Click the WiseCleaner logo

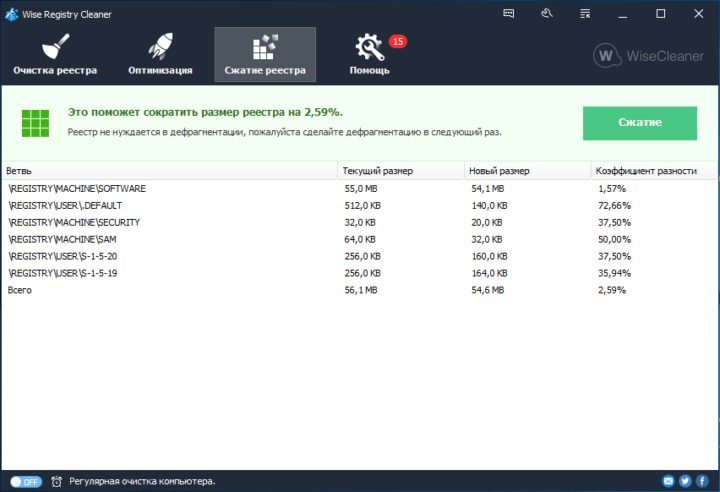pos(651,55)
